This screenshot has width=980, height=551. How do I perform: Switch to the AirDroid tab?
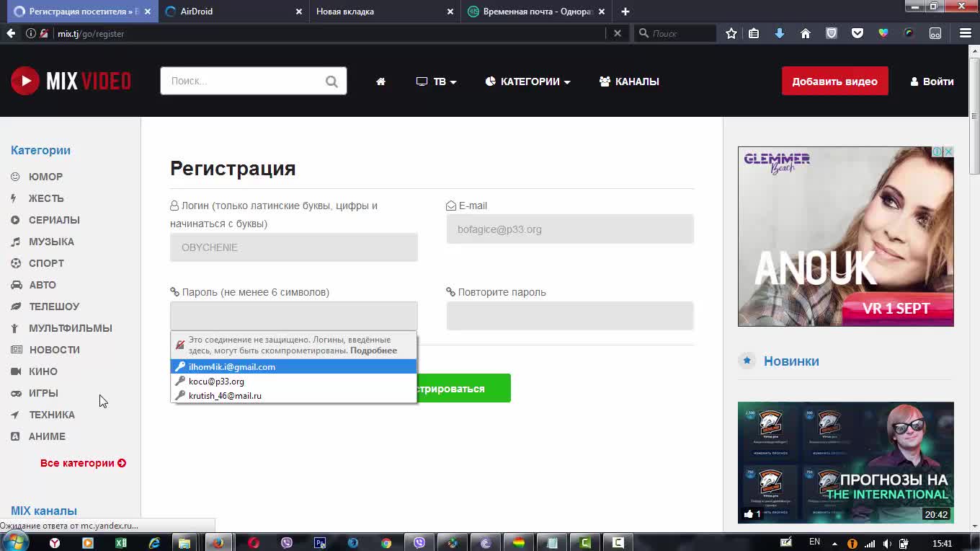tap(231, 12)
